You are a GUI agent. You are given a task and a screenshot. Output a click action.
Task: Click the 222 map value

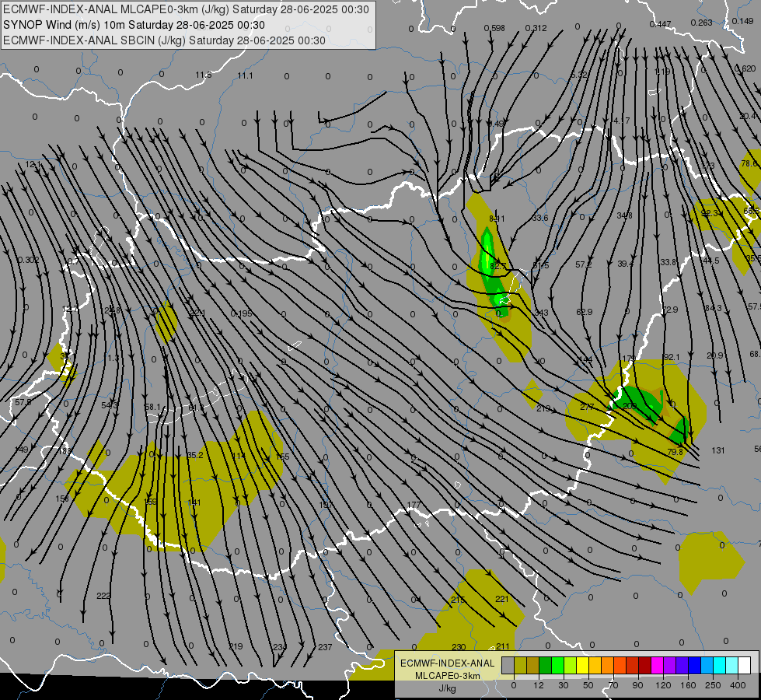tap(103, 596)
